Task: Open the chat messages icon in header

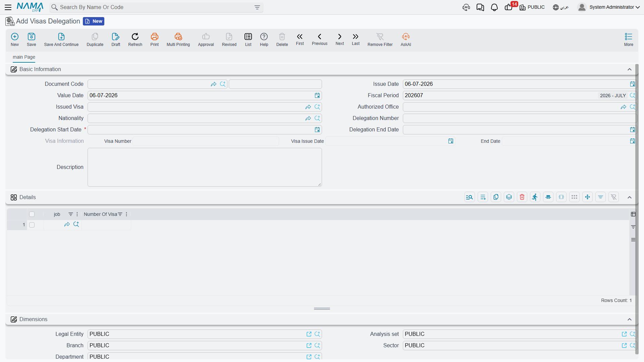Action: (480, 7)
